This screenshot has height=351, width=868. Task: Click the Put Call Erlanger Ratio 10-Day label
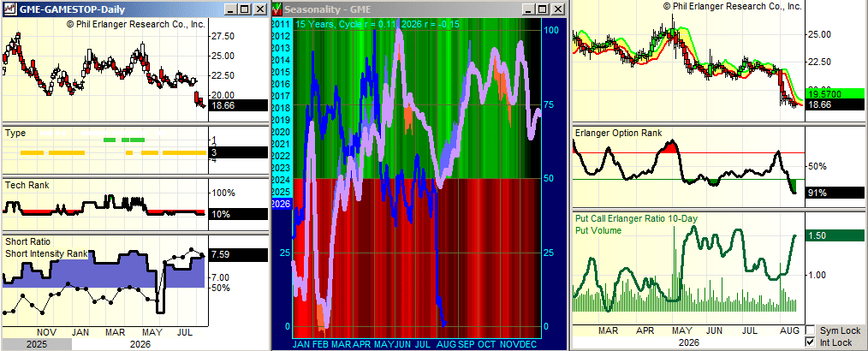tap(636, 218)
